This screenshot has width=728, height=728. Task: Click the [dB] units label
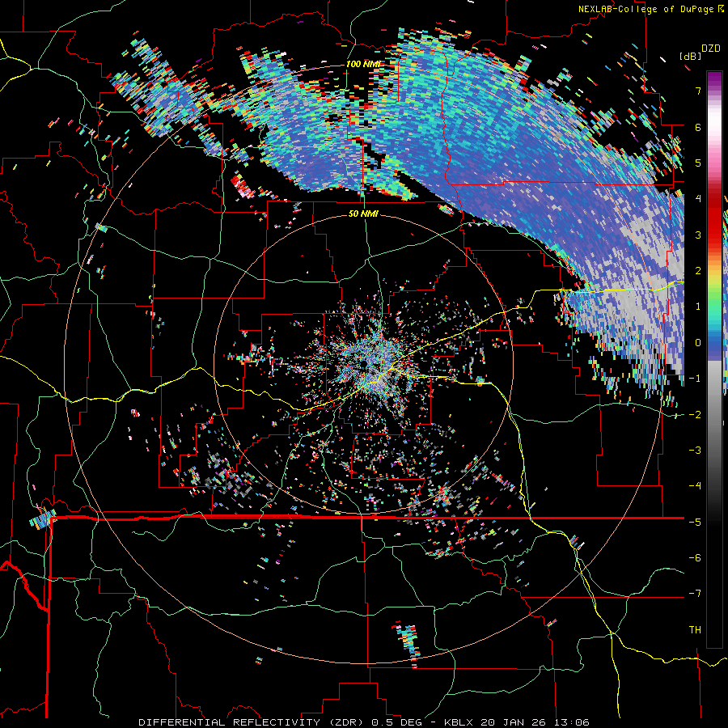(691, 56)
